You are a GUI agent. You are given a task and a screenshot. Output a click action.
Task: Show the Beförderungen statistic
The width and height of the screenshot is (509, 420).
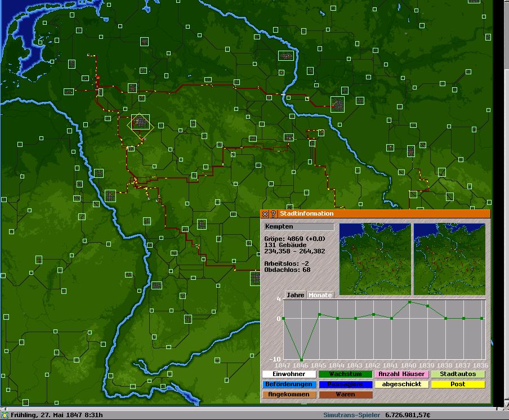(289, 385)
